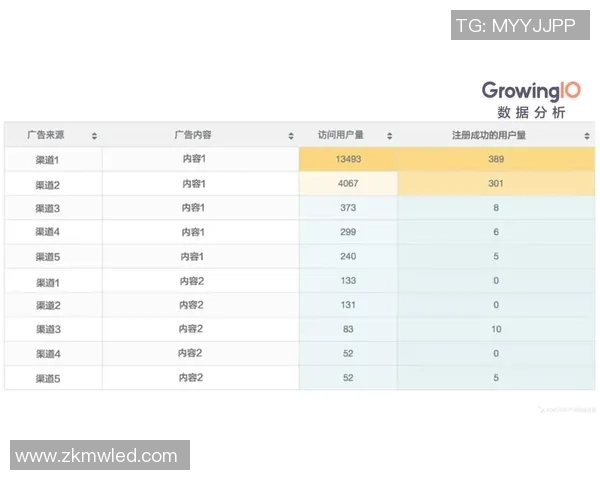
Task: Click the sort icon in 广告来源 header
Action: point(94,135)
